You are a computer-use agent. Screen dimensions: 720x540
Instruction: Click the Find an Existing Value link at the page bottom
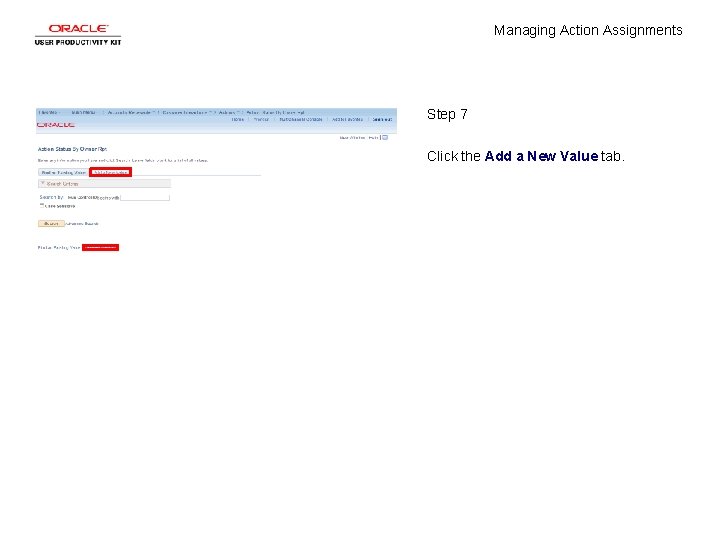pyautogui.click(x=59, y=248)
